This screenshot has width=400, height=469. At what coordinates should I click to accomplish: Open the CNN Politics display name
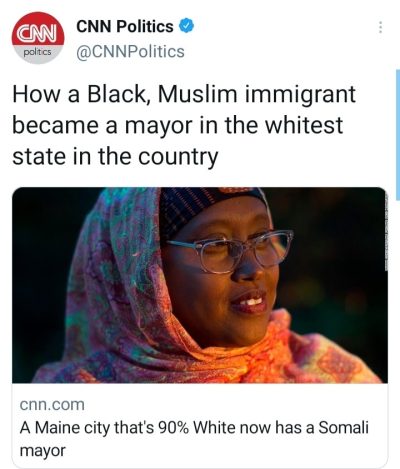[125, 27]
